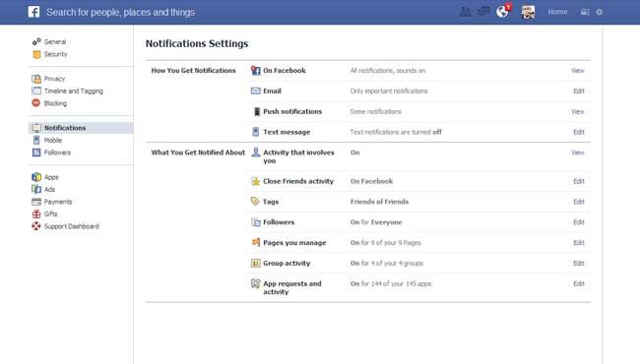This screenshot has height=364, width=640.
Task: Click 'All notifications, sounds on' text
Action: [388, 71]
